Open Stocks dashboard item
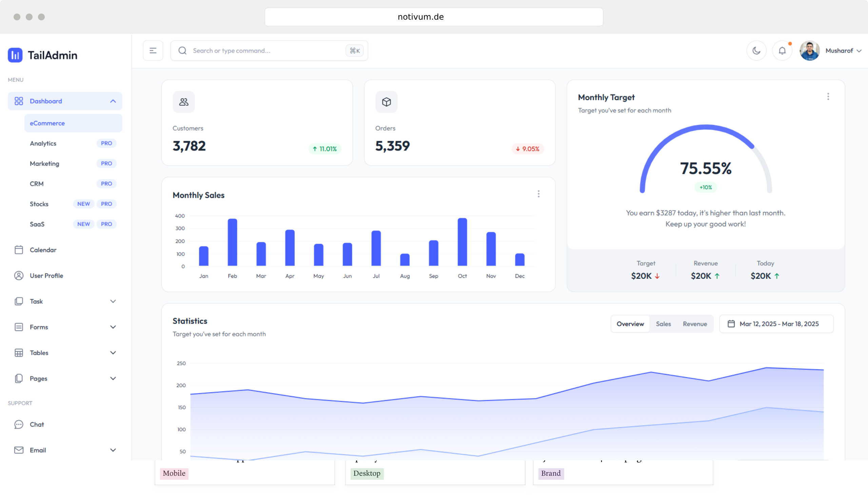The width and height of the screenshot is (868, 495). (73, 204)
